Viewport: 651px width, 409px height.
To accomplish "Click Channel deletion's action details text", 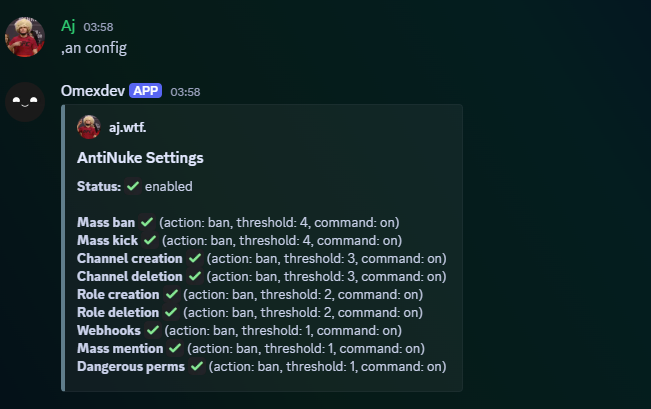I will tap(327, 276).
